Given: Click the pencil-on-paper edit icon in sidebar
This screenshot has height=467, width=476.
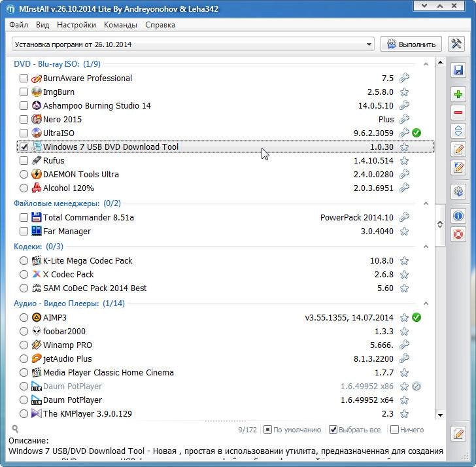Looking at the screenshot, I should [458, 149].
